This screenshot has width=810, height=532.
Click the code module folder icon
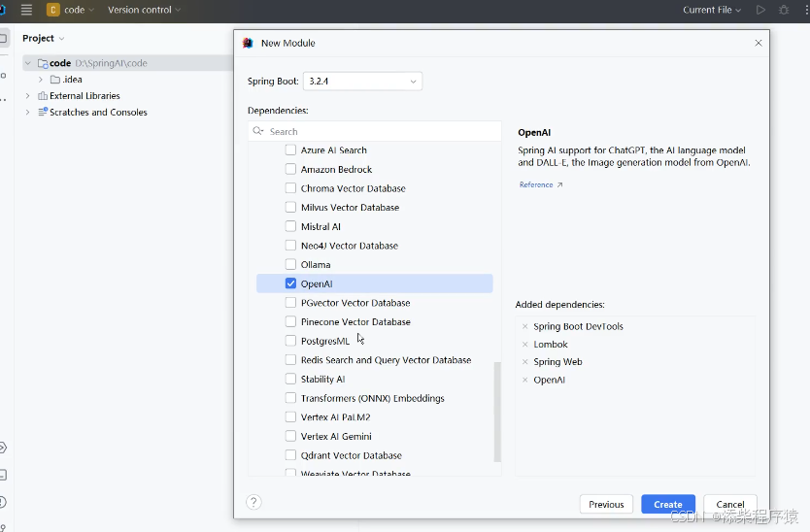pos(43,63)
